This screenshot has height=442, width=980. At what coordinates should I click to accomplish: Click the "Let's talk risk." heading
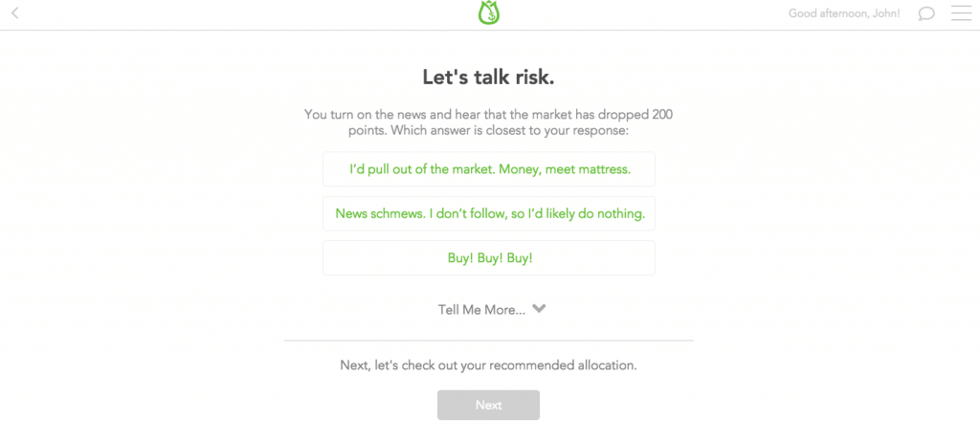(489, 77)
